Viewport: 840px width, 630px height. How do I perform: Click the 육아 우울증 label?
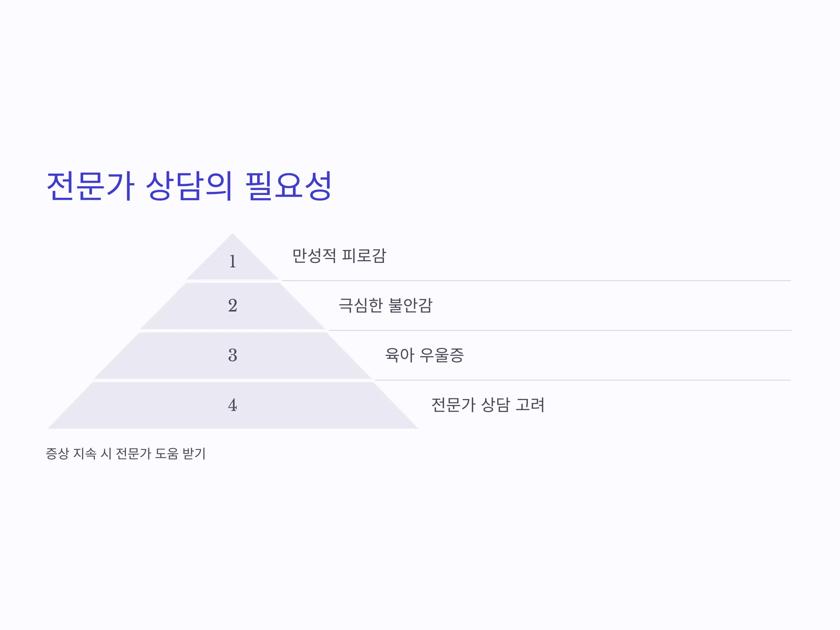(424, 355)
